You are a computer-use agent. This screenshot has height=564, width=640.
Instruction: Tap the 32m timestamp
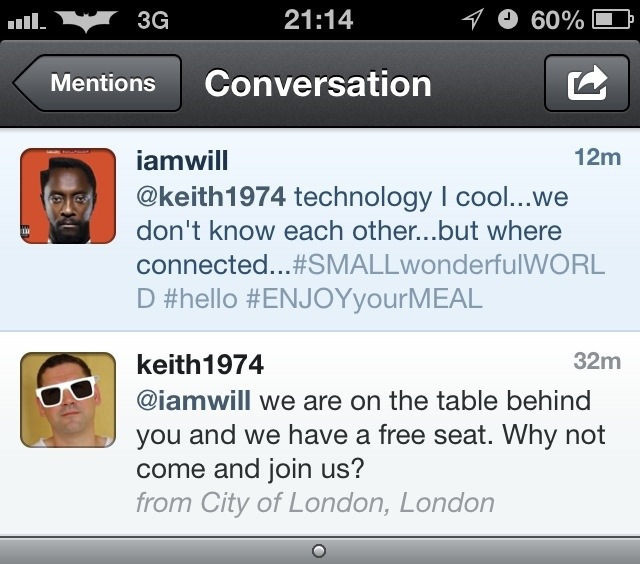597,361
